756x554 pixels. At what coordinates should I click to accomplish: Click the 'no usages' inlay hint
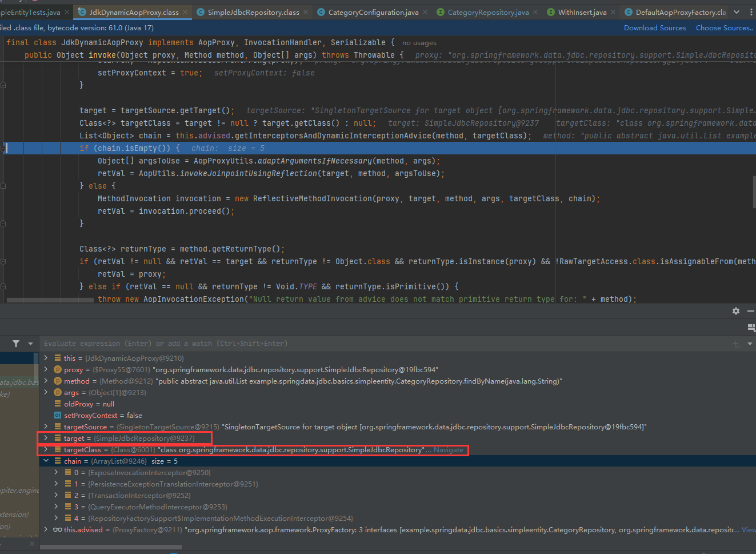pos(419,43)
